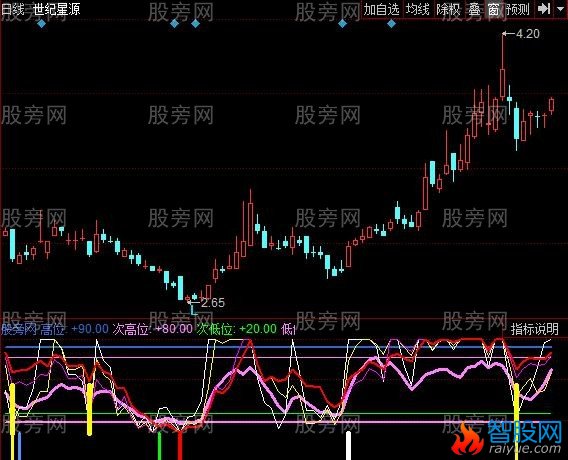Click the red signal bar at the indicator bottom

[x=180, y=446]
